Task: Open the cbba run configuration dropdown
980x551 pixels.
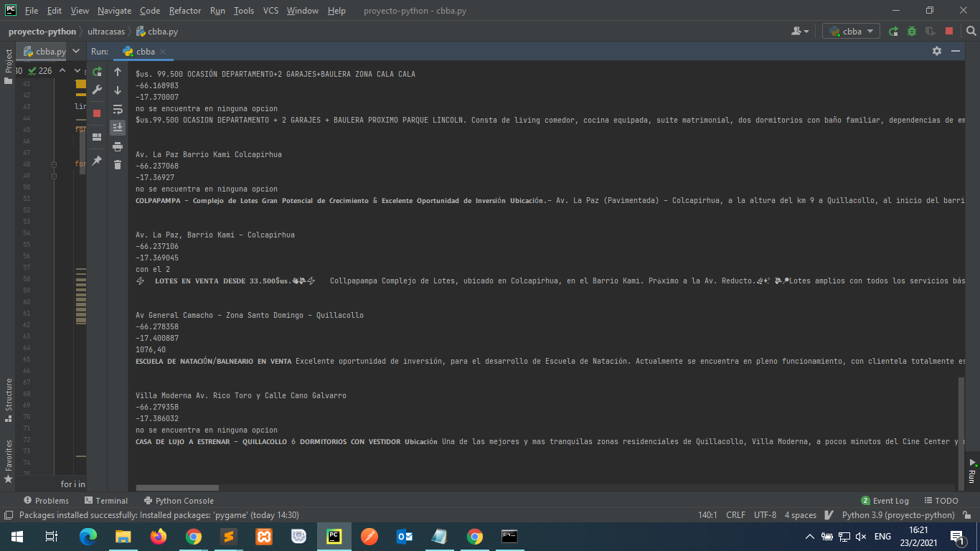Action: pyautogui.click(x=852, y=32)
